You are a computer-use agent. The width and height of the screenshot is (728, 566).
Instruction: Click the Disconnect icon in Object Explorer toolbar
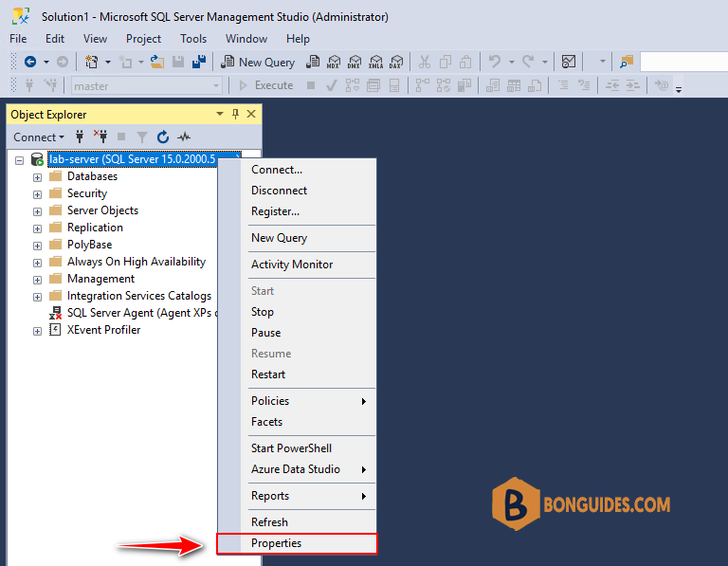coord(100,137)
